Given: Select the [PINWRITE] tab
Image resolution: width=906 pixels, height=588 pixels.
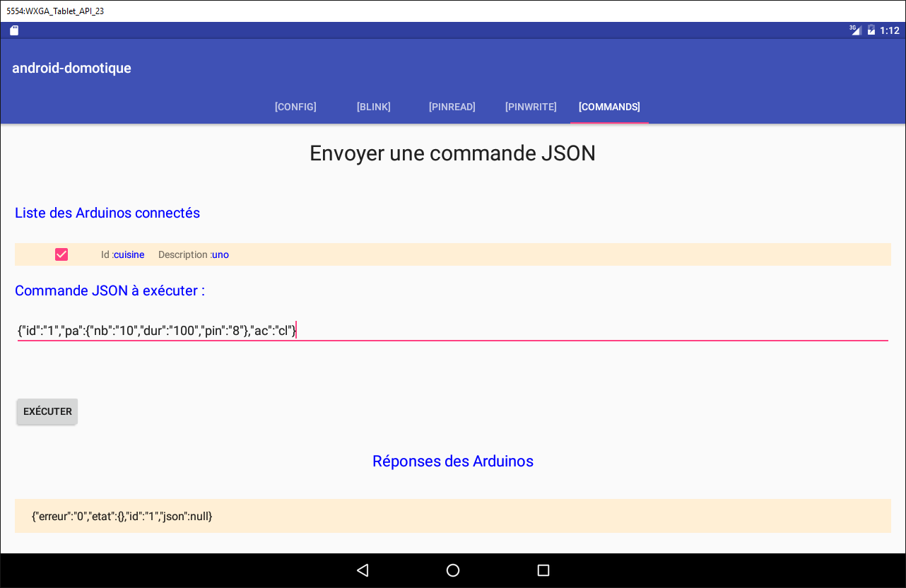Looking at the screenshot, I should click(x=531, y=107).
